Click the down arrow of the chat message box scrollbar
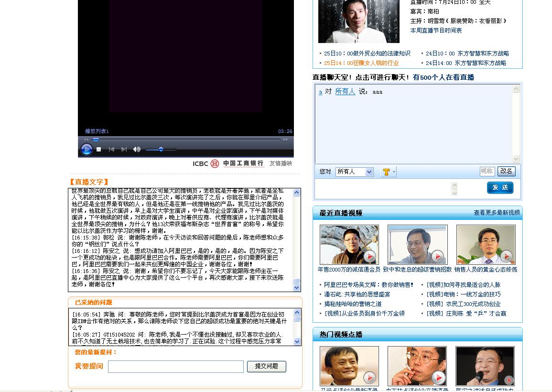Screen dimensions: 552x392 [x=455, y=193]
